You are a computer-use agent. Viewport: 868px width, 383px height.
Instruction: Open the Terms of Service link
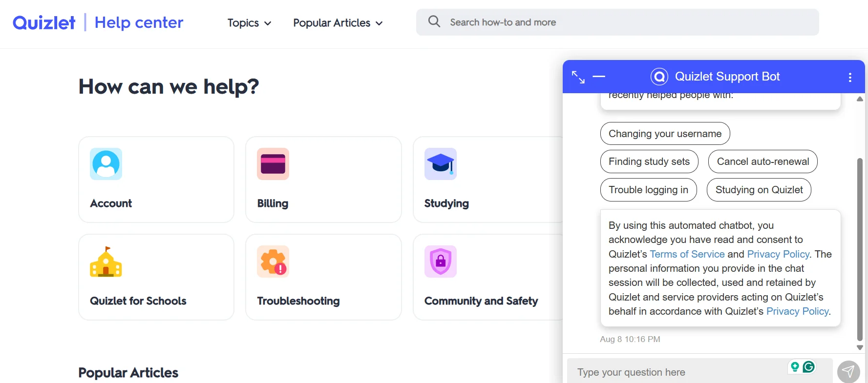coord(687,254)
